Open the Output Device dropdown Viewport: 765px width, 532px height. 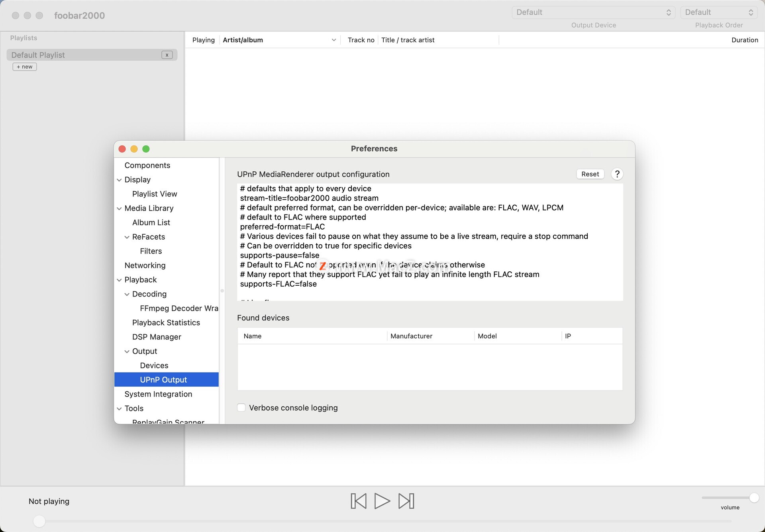coord(593,12)
